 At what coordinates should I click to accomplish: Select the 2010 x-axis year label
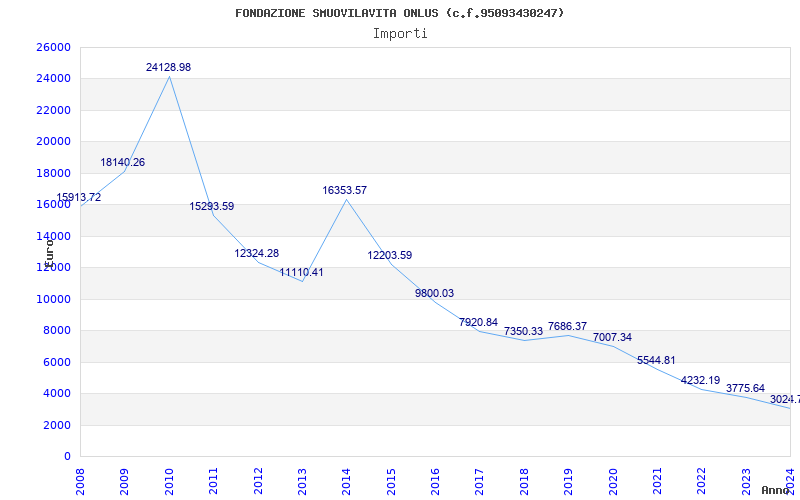point(169,480)
